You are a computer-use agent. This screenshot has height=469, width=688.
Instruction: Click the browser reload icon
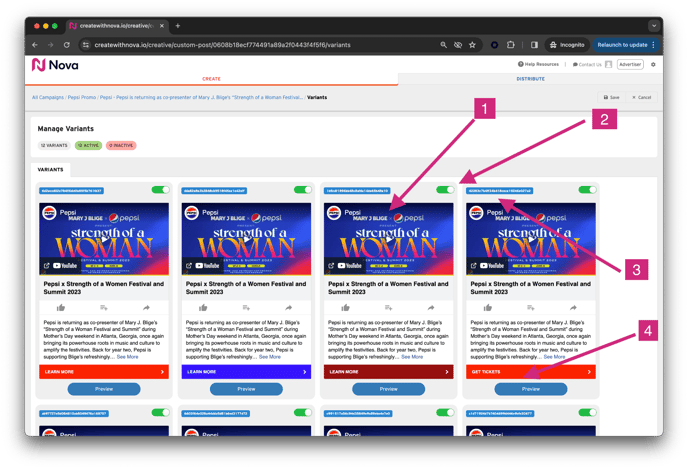[x=68, y=45]
